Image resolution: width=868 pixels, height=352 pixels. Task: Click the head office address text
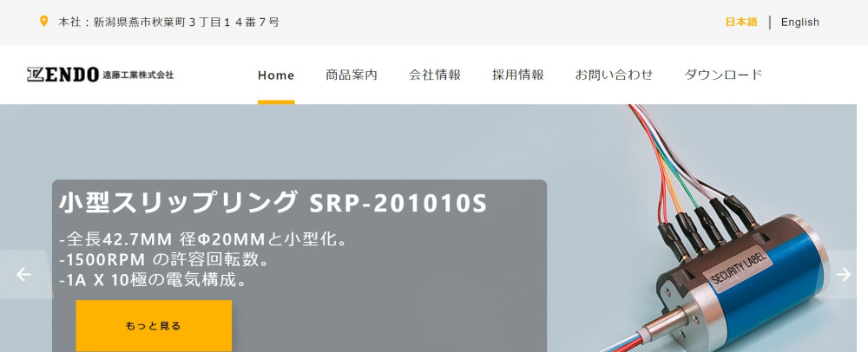click(x=168, y=23)
